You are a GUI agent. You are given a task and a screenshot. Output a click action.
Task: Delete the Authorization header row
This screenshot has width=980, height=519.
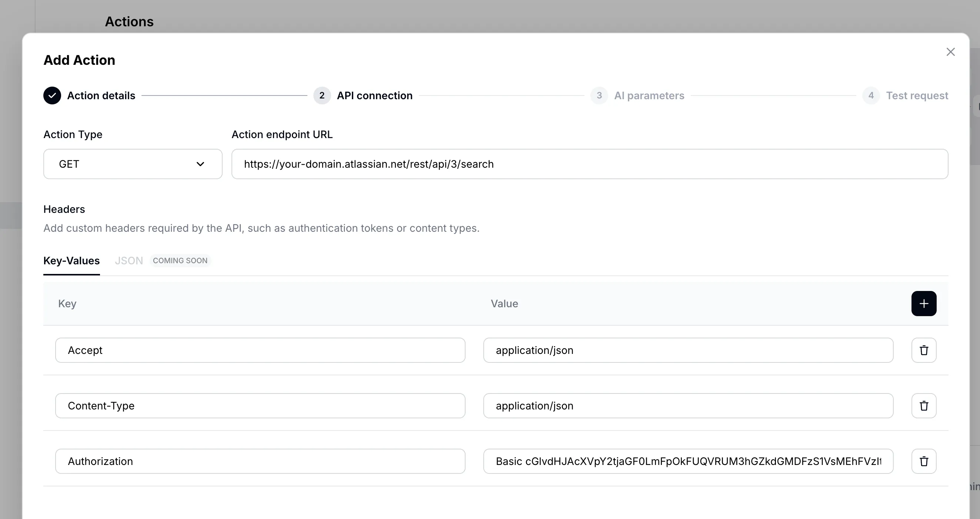[x=924, y=461]
